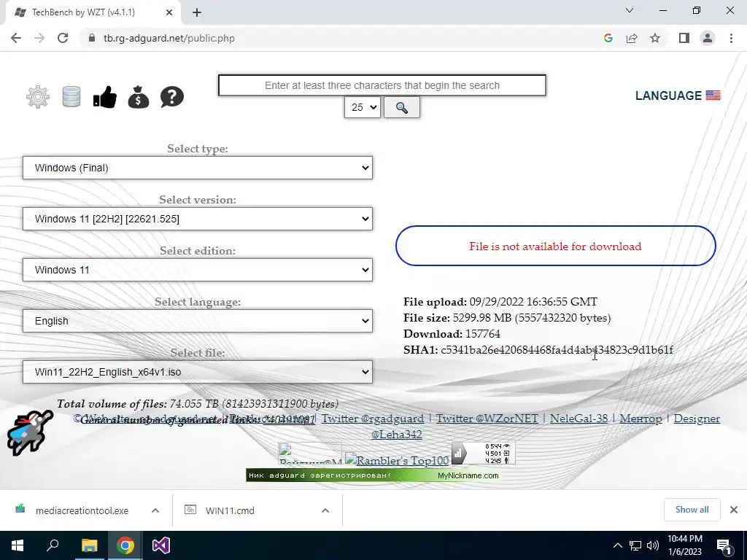Click the Google icon in address bar
The width and height of the screenshot is (747, 560).
click(608, 38)
